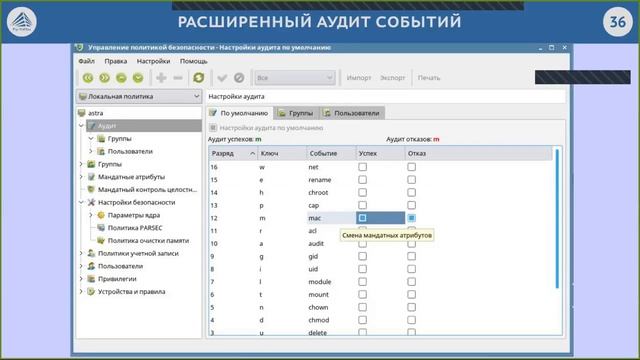640x360 pixels.
Task: Check the Успех box for gid
Action: pos(362,256)
